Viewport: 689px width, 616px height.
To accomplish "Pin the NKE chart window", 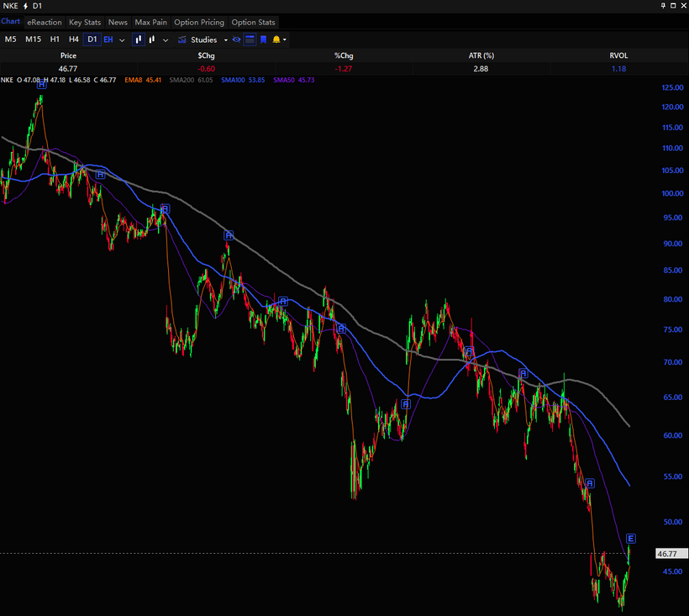I will click(663, 6).
